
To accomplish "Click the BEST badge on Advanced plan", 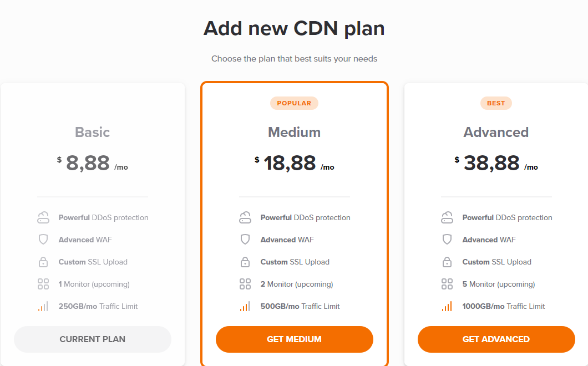I will point(496,103).
